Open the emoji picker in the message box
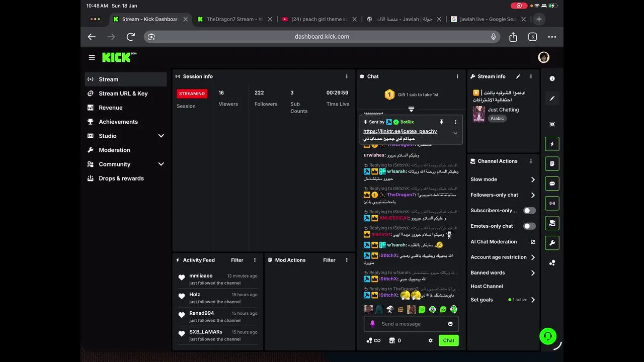The height and width of the screenshot is (362, 644). point(450,324)
